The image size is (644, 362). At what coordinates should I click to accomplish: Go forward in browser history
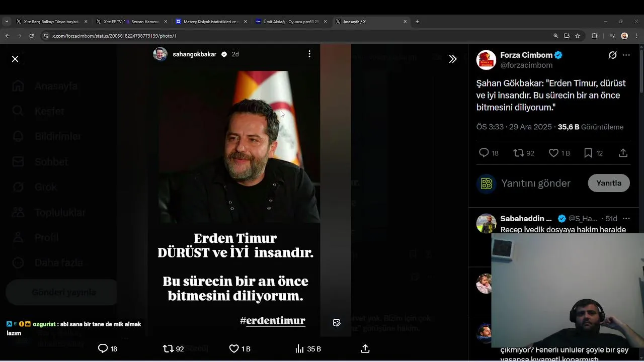[x=19, y=36]
